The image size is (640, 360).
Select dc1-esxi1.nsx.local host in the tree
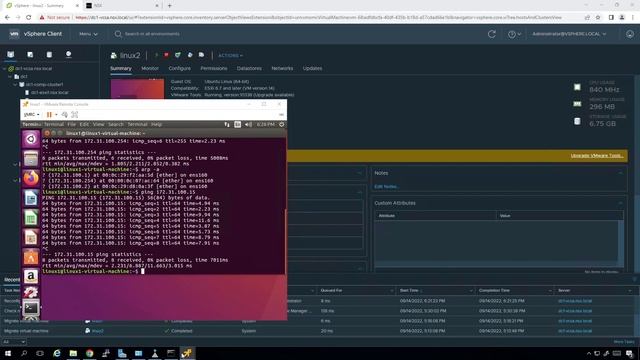pos(49,93)
